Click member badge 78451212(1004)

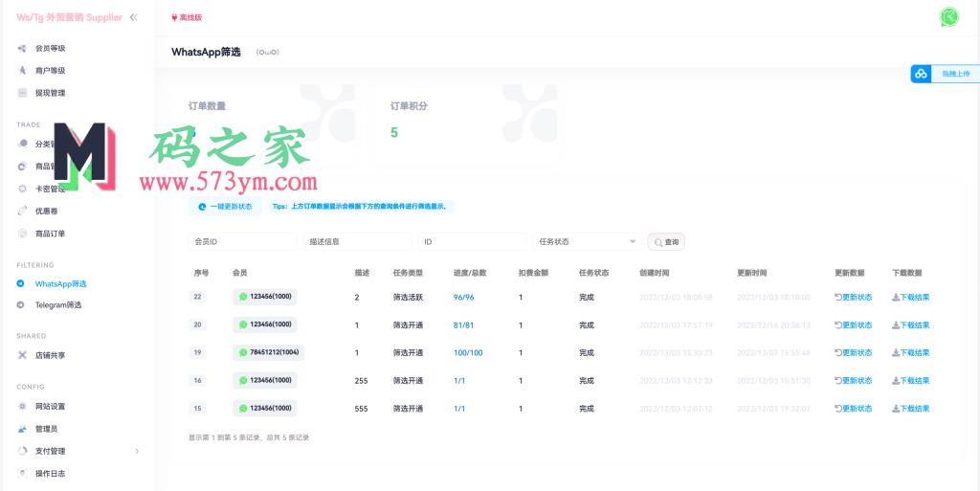point(269,352)
